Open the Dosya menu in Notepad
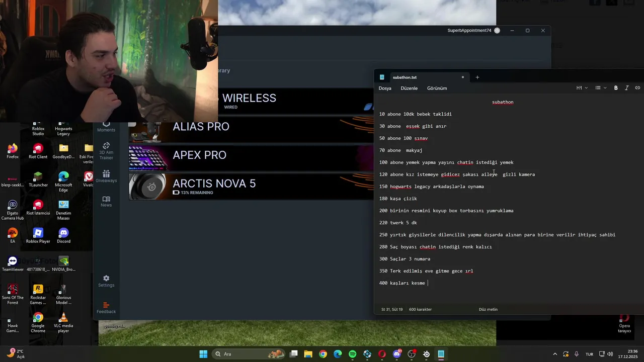The image size is (644, 362). (x=385, y=88)
